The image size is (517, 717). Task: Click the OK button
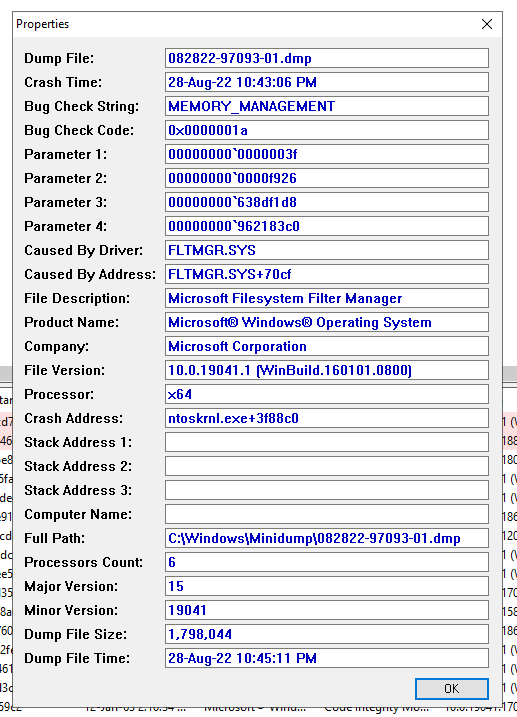click(452, 688)
